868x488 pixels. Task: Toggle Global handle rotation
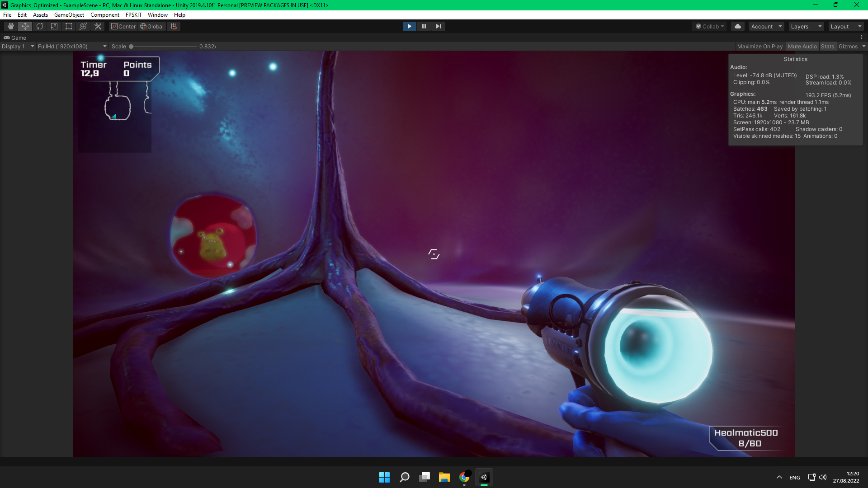pos(152,26)
